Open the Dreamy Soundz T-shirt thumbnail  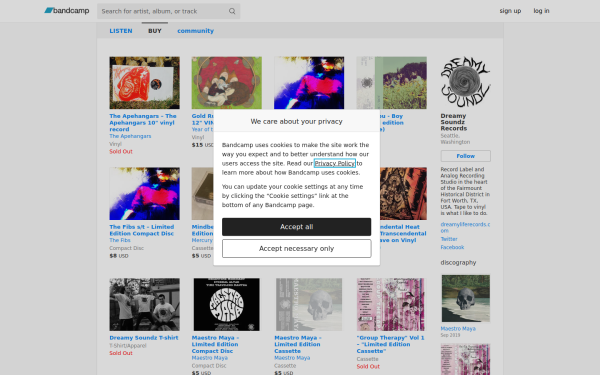click(x=144, y=305)
